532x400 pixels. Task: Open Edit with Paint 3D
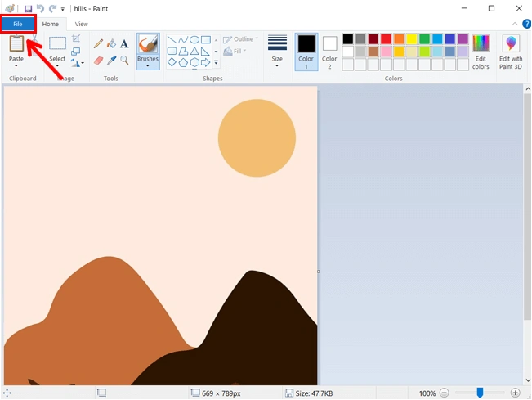coord(511,50)
